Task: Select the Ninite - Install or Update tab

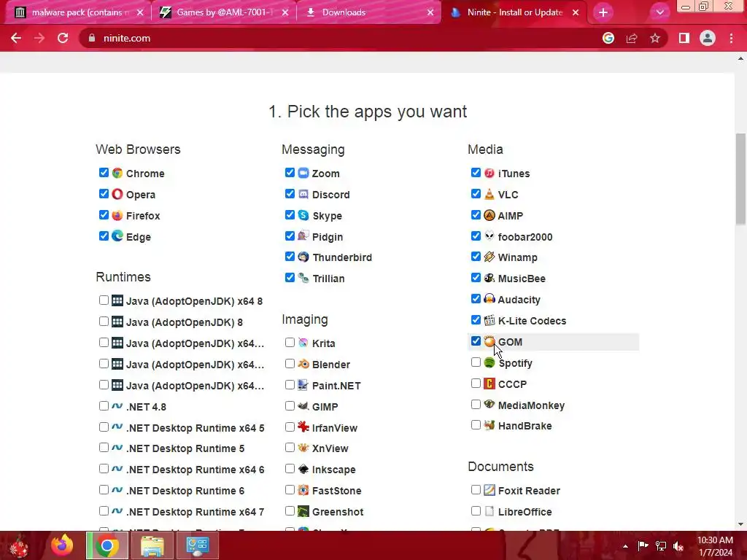Action: [514, 12]
